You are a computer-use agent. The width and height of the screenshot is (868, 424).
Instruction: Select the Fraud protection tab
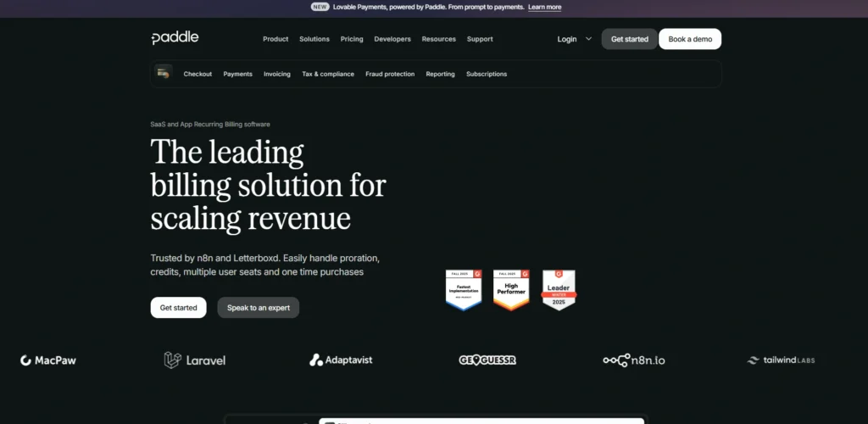390,74
